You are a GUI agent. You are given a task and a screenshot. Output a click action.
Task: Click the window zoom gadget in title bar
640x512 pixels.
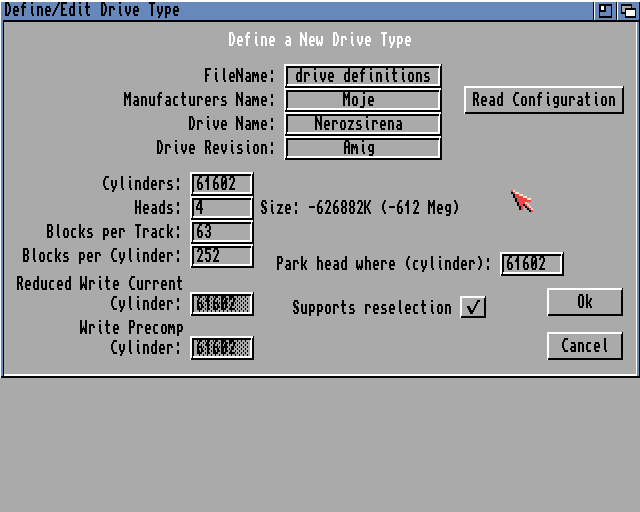(606, 10)
